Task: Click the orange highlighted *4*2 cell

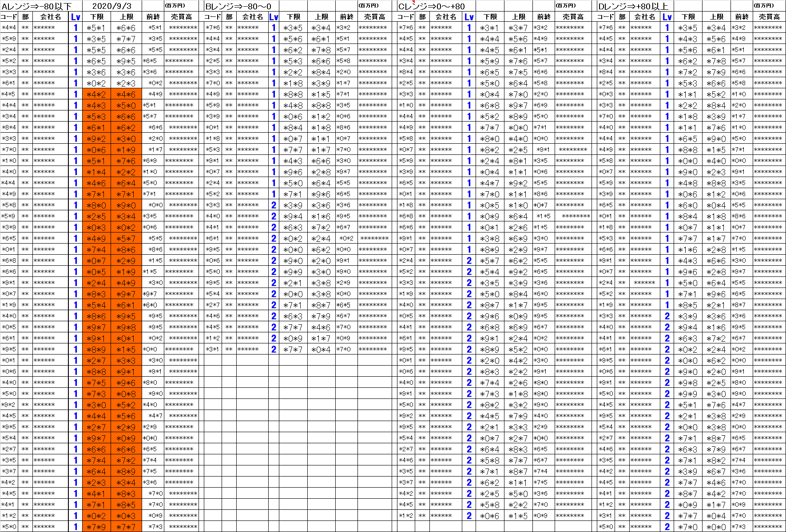Action: click(x=97, y=94)
